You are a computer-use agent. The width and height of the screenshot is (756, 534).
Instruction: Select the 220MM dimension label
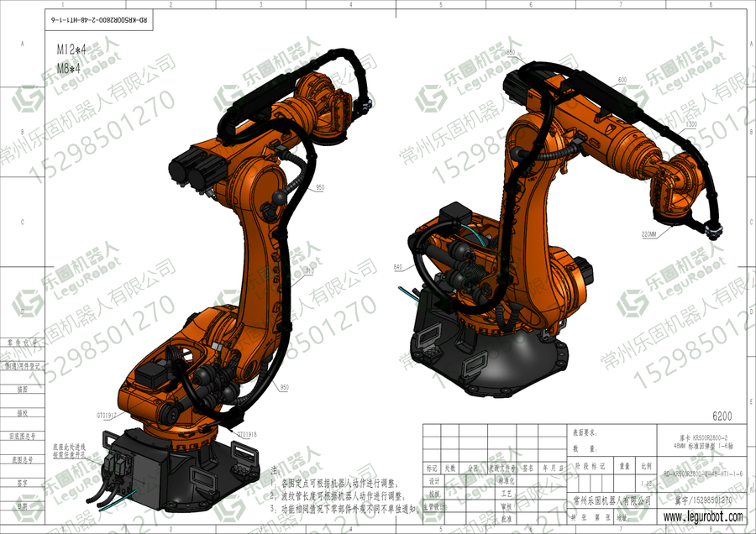pyautogui.click(x=648, y=234)
